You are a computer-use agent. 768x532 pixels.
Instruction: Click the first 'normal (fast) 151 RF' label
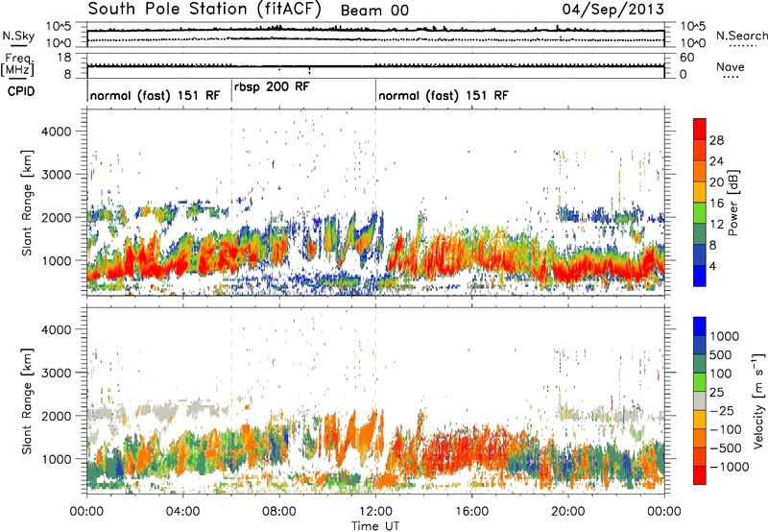[x=156, y=95]
